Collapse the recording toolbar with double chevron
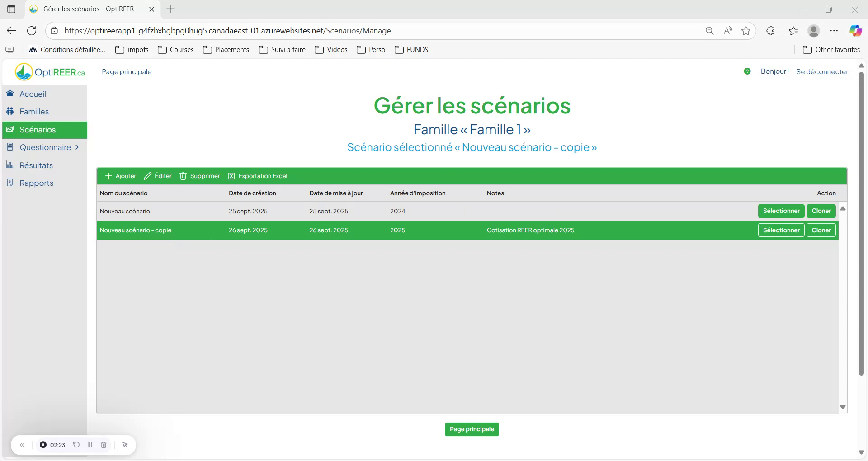The image size is (868, 461). point(22,445)
